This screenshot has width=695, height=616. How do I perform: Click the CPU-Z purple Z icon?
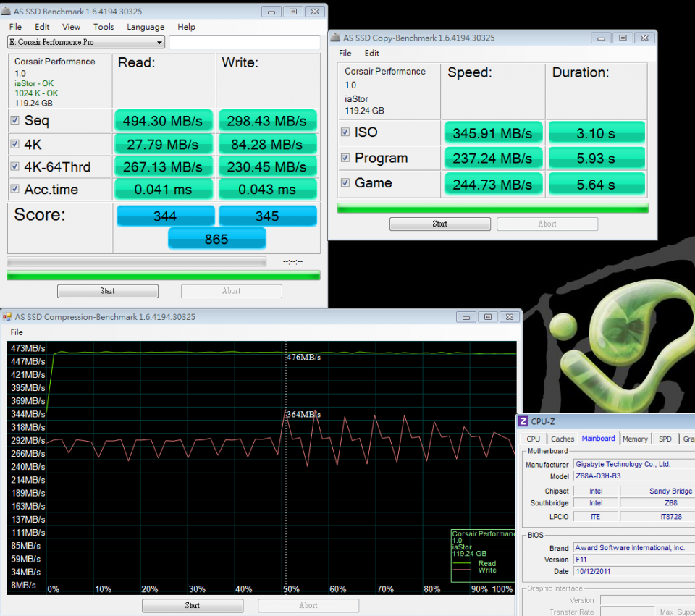coord(523,421)
